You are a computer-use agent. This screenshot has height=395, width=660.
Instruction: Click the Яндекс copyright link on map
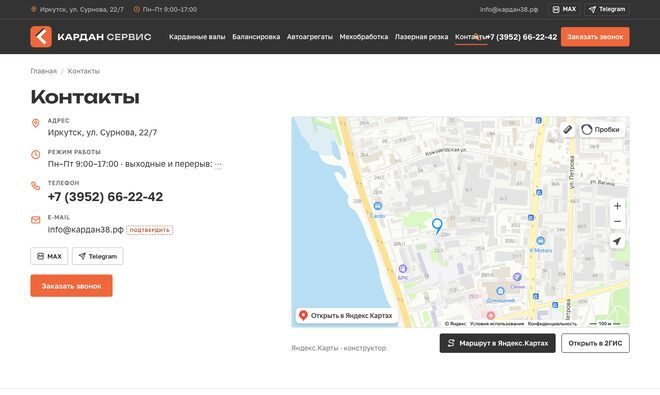point(455,324)
